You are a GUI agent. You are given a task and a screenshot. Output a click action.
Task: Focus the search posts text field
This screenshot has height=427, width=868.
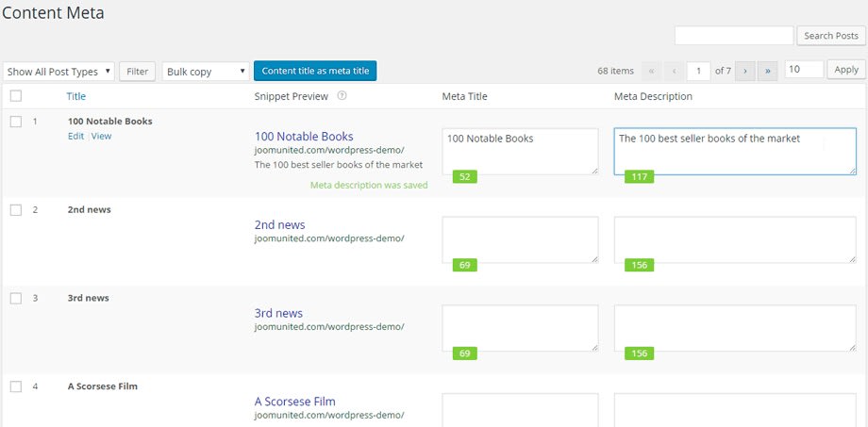(734, 36)
